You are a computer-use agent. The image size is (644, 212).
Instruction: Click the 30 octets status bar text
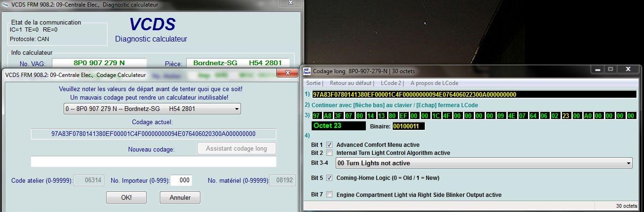click(x=626, y=206)
